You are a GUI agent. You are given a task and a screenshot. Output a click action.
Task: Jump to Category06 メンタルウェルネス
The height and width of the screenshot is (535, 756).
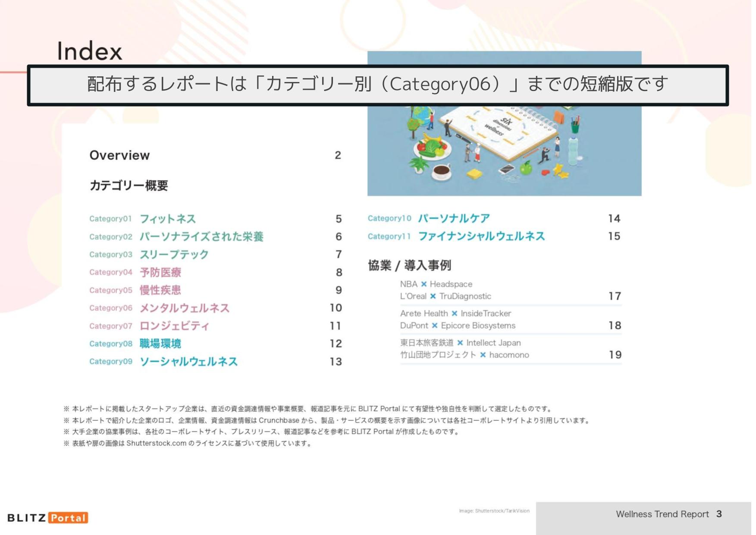(x=184, y=308)
